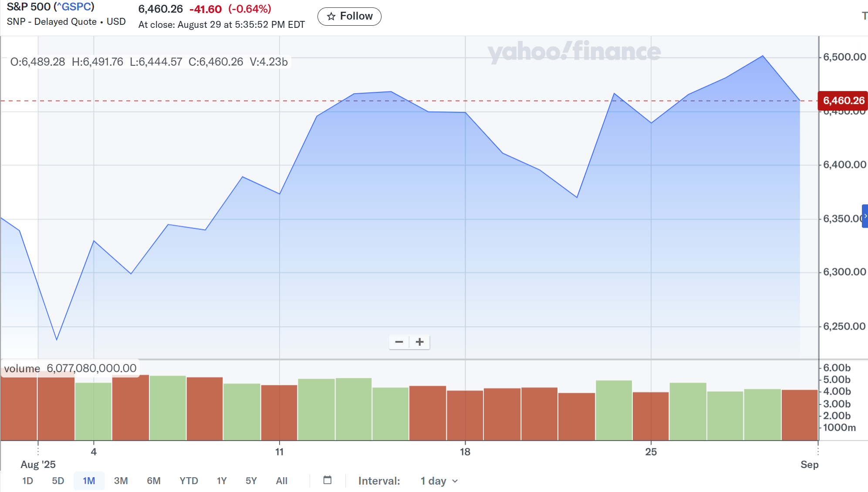This screenshot has width=868, height=492.
Task: Expand side panel with blue arrow
Action: pyautogui.click(x=865, y=216)
